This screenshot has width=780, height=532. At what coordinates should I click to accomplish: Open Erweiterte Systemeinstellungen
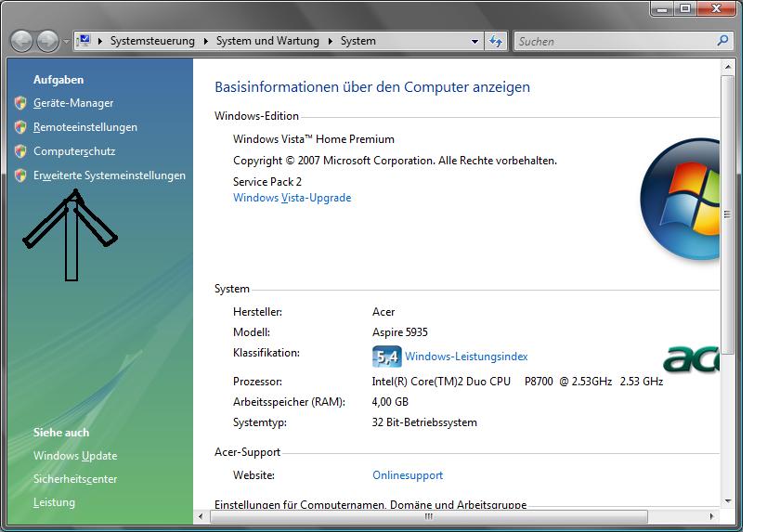(110, 175)
